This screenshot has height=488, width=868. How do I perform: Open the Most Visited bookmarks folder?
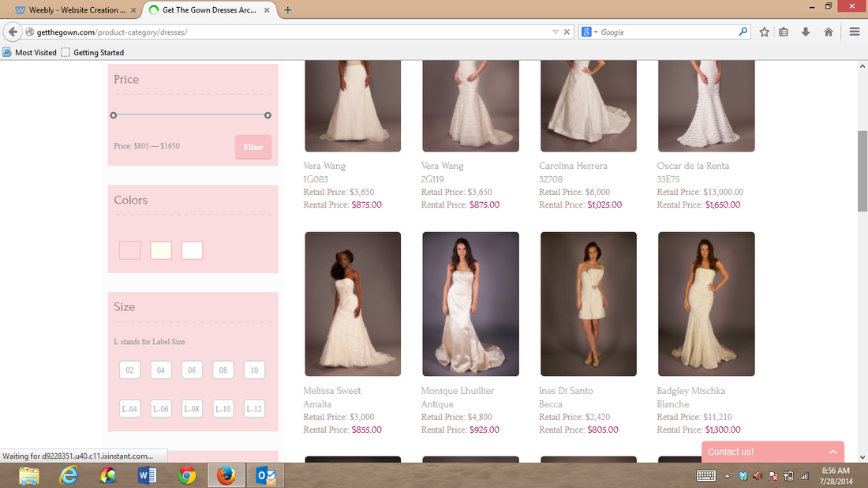pos(29,52)
